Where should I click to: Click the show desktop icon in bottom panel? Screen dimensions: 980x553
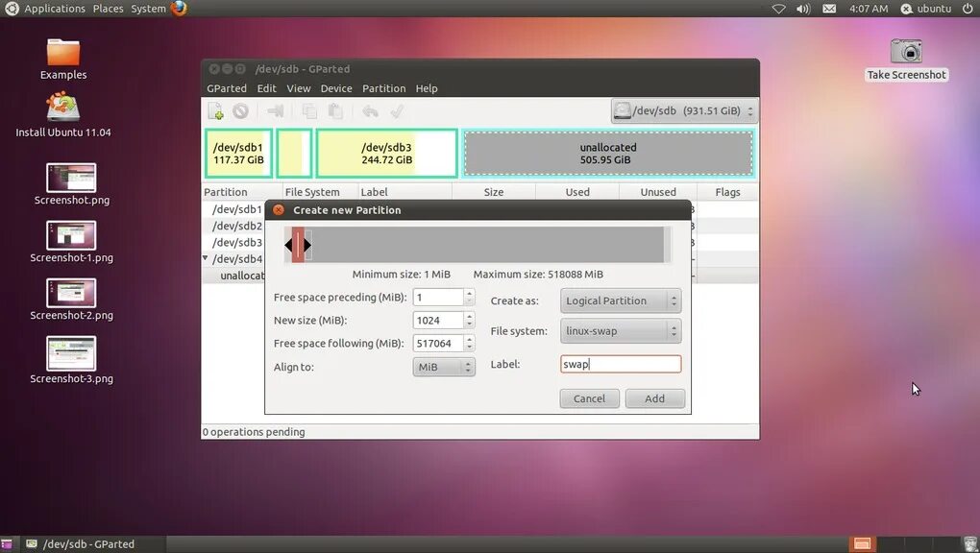pyautogui.click(x=7, y=544)
